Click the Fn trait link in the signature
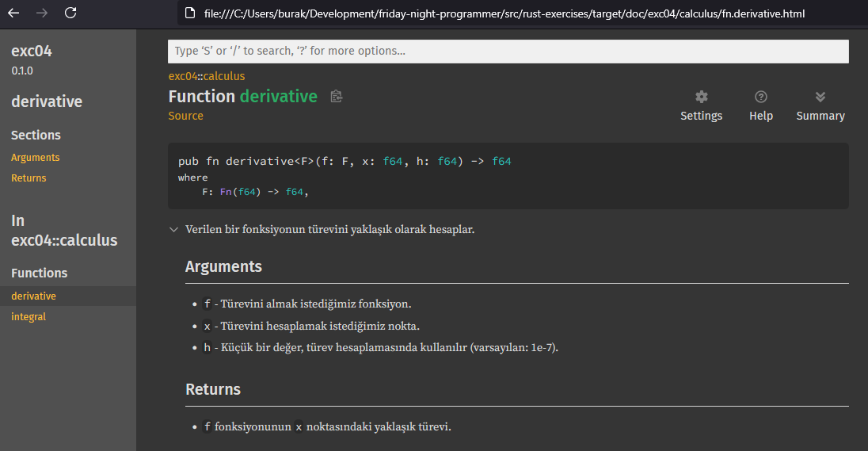The height and width of the screenshot is (451, 868). [x=227, y=192]
